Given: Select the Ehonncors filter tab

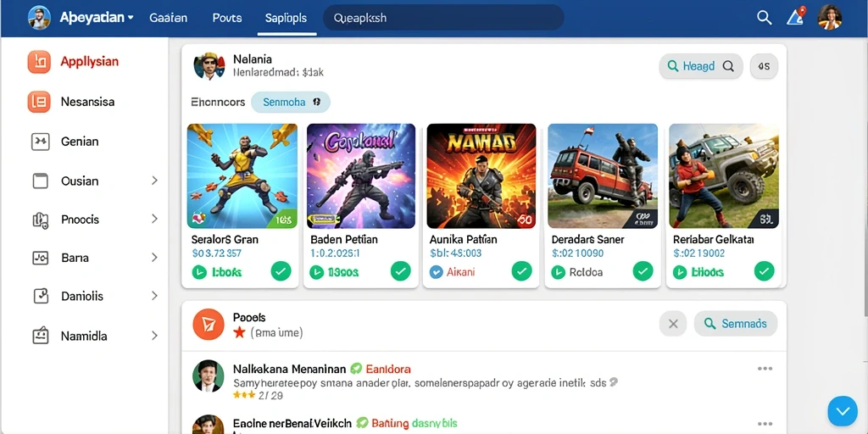Looking at the screenshot, I should click(x=218, y=103).
